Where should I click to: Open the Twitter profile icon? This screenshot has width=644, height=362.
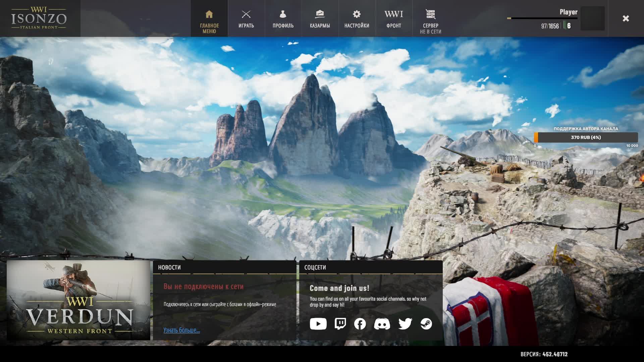pos(405,324)
